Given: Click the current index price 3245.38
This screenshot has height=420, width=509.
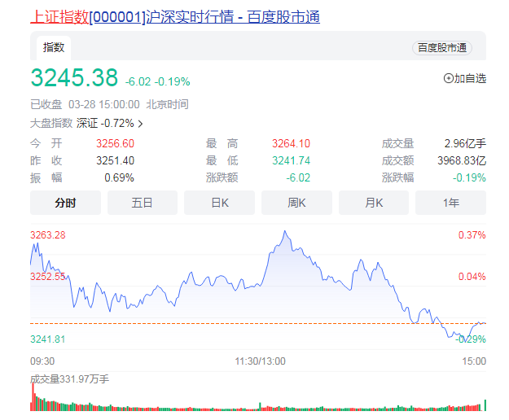Looking at the screenshot, I should click(x=74, y=78).
